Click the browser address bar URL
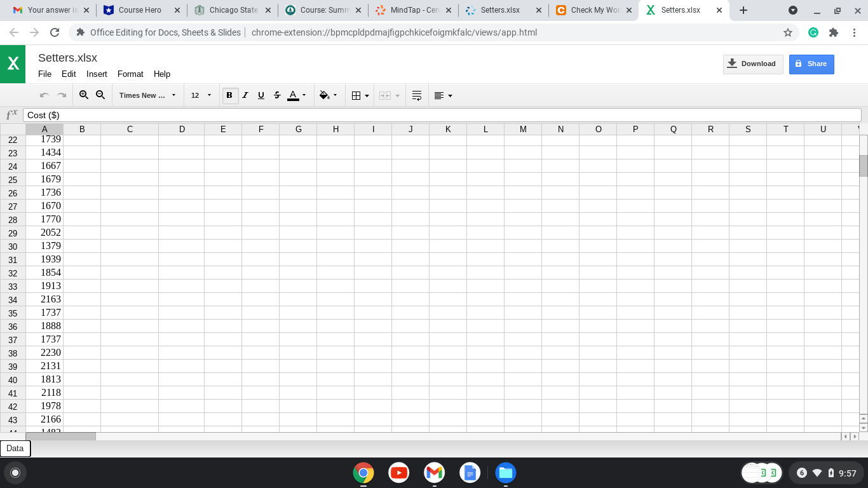Screen dimensions: 868x488 click(x=394, y=32)
